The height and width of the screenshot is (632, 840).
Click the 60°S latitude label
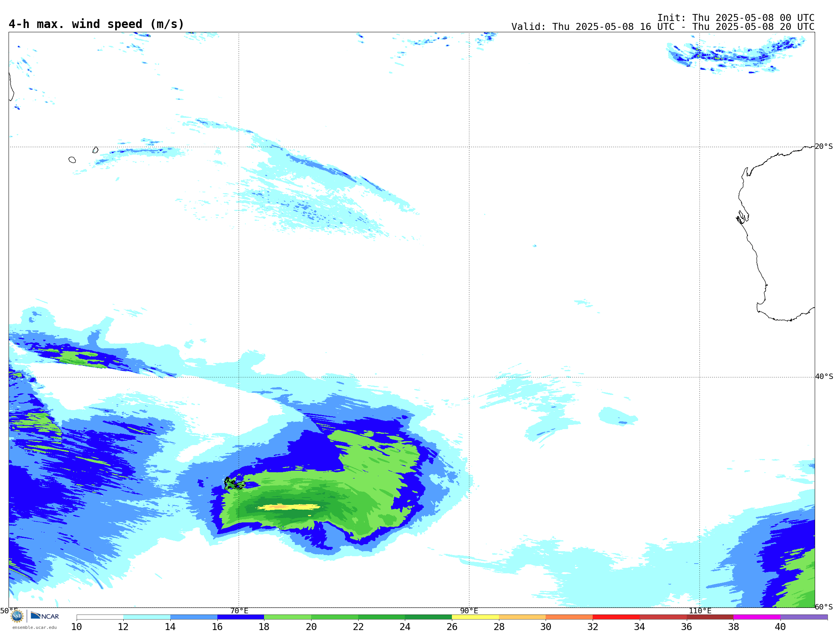point(824,607)
